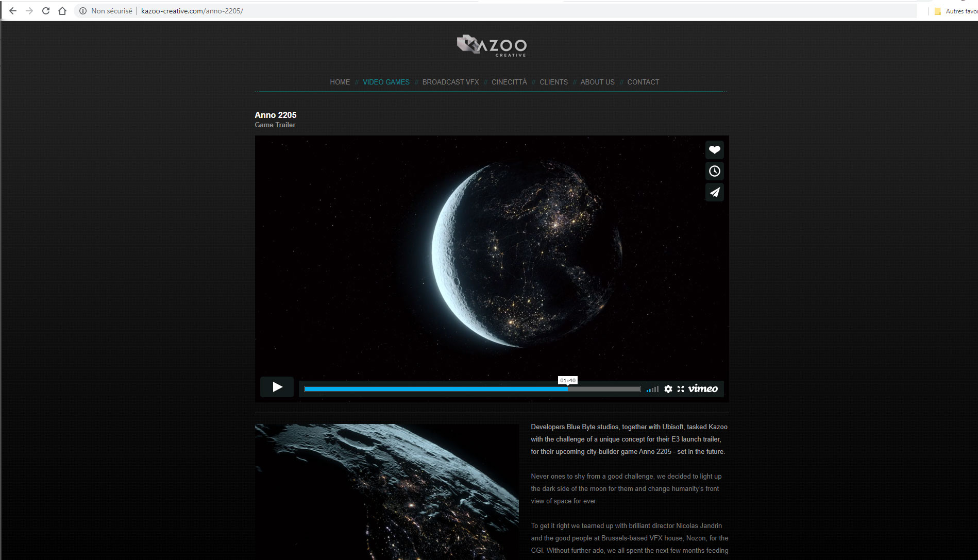Add video to Watch Later clock icon
This screenshot has height=560, width=978.
click(714, 171)
